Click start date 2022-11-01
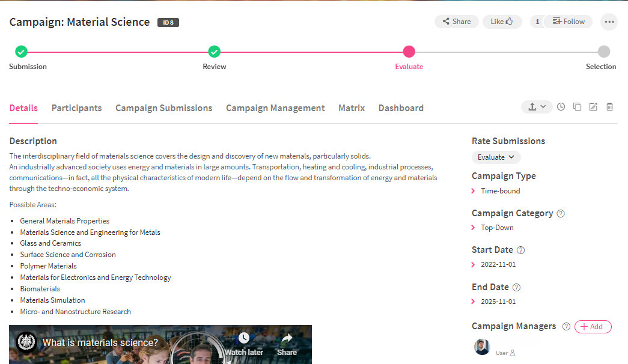This screenshot has height=364, width=628. [498, 264]
